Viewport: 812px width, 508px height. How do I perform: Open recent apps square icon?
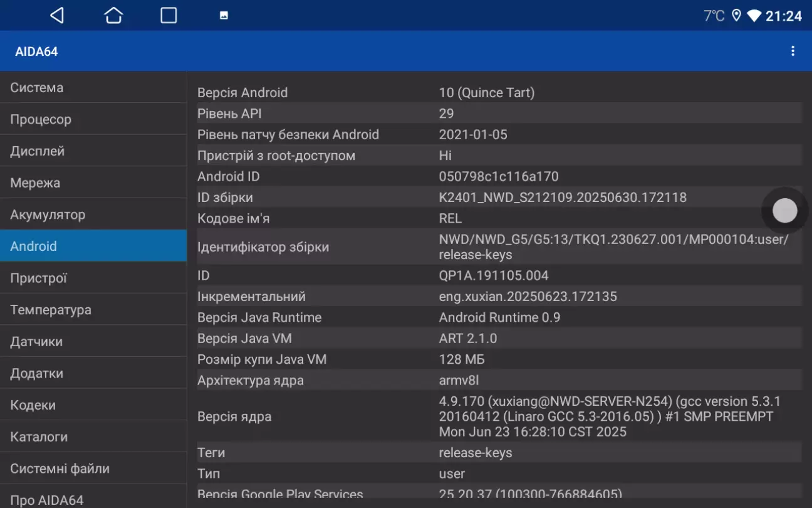click(x=169, y=16)
